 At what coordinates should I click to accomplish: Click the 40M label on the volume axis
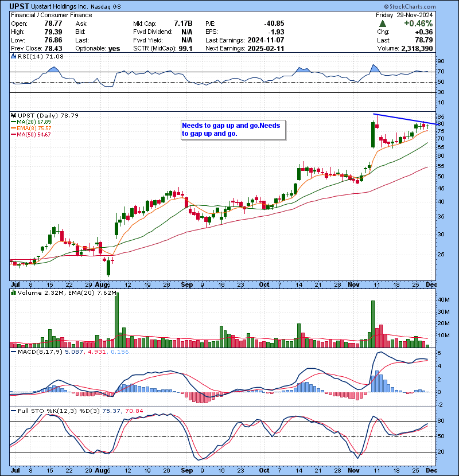point(443,300)
